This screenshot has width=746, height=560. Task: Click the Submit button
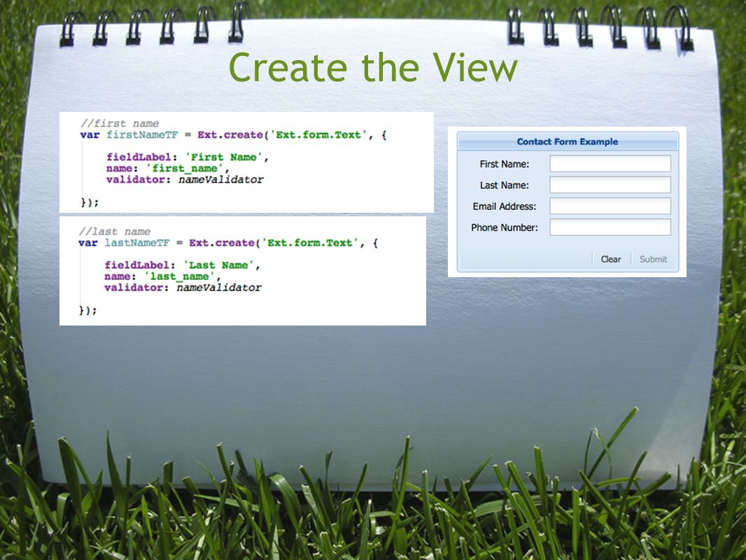point(653,259)
